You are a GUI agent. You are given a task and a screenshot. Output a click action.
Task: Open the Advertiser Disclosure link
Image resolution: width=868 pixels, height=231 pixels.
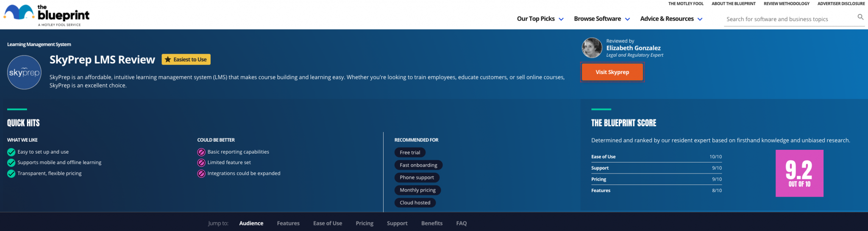(x=841, y=4)
